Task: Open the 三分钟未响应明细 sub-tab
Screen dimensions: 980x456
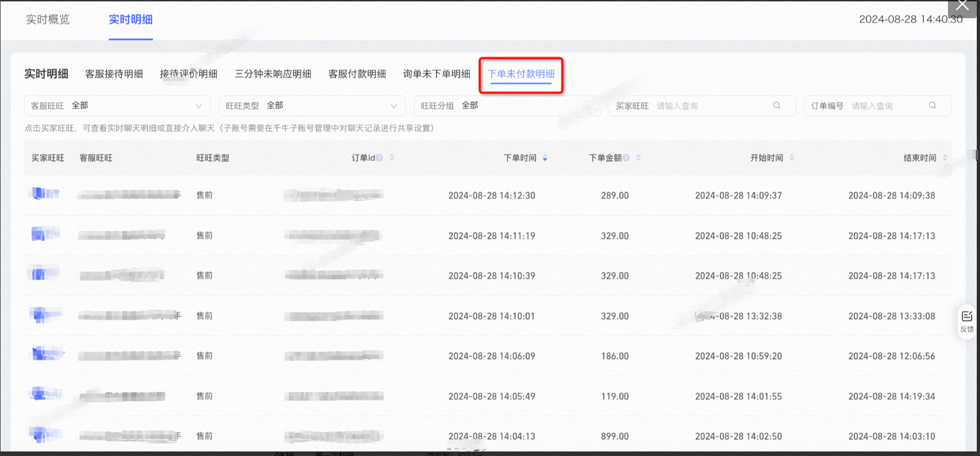Action: 273,74
